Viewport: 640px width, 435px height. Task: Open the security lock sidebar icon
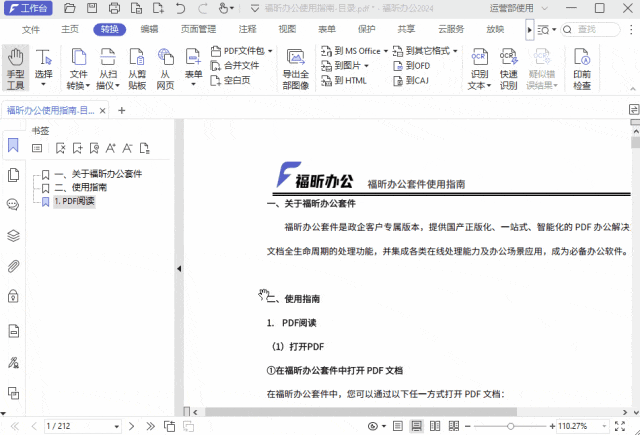click(x=13, y=296)
